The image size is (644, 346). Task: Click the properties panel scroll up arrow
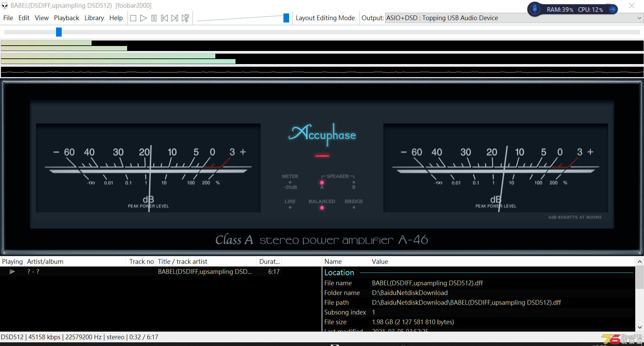(x=640, y=261)
